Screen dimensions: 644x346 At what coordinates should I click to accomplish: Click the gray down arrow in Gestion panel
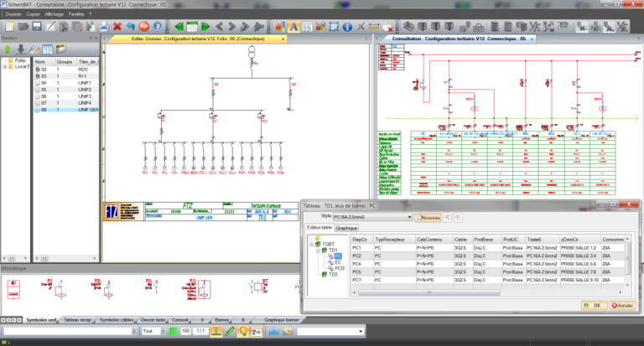[21, 49]
